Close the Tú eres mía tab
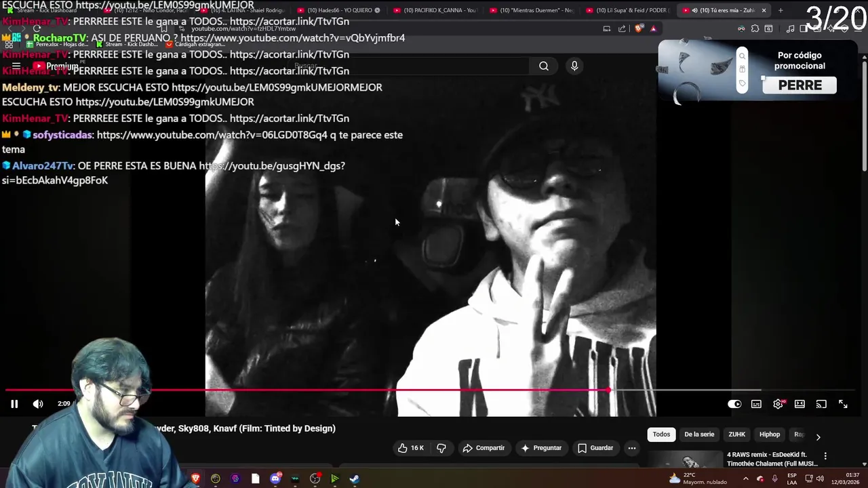 point(764,10)
